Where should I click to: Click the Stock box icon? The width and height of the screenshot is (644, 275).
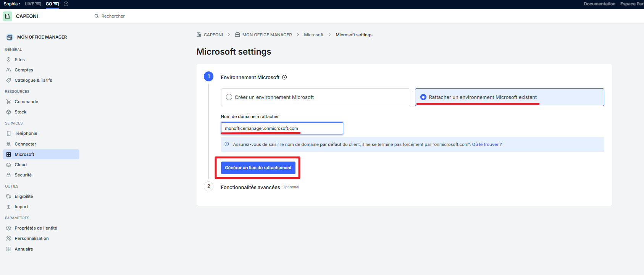tap(8, 112)
